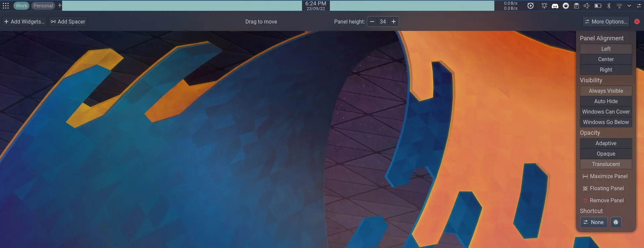Open the clock showing 6:24 PM

tap(315, 6)
